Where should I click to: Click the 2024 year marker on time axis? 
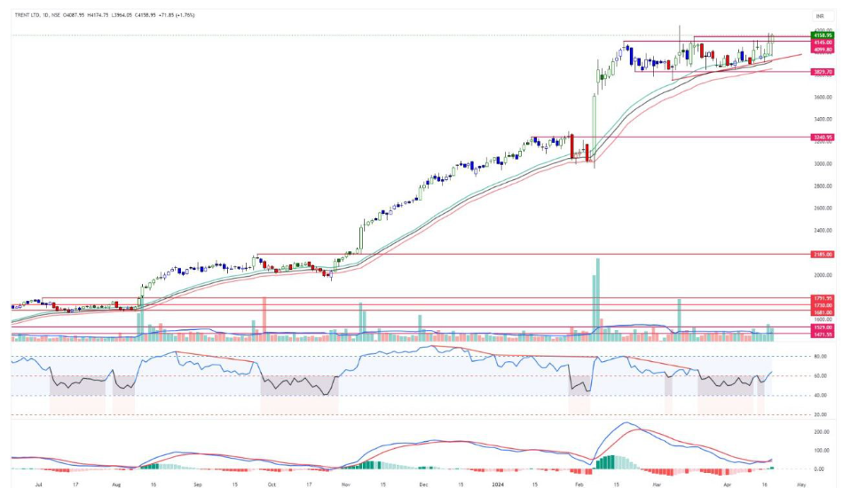pos(498,486)
